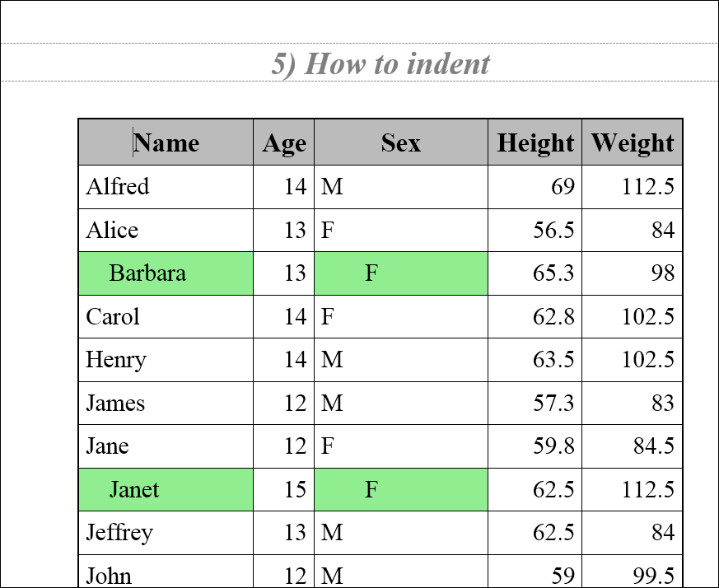Select the Height column header
Screen dimensions: 719x588
535,142
